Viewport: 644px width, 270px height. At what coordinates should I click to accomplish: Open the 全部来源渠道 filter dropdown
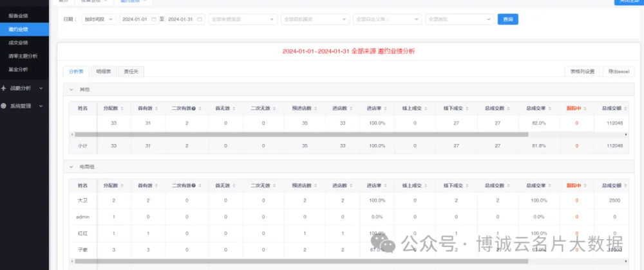coord(243,20)
